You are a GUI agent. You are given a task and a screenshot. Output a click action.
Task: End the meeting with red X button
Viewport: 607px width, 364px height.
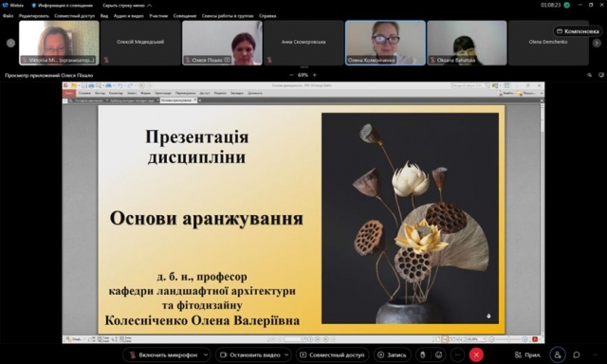point(476,355)
